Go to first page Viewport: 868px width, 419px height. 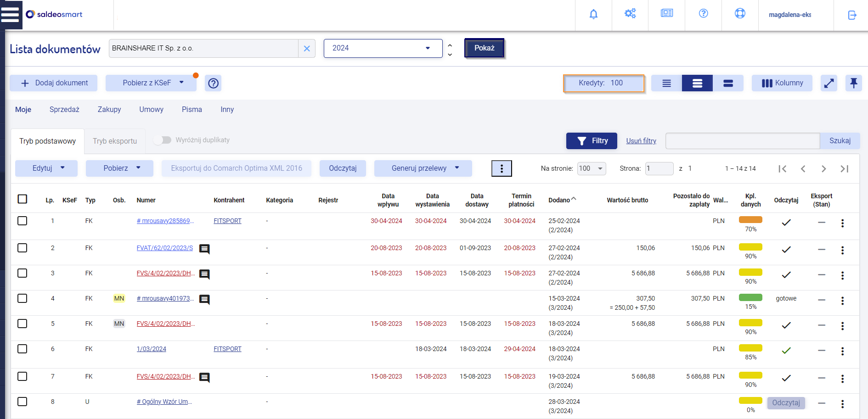[783, 169]
